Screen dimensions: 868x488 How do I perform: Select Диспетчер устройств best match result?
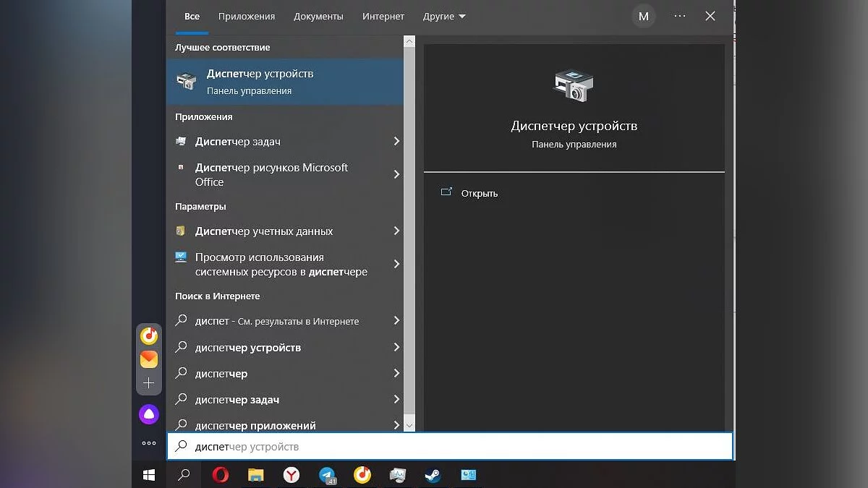click(x=285, y=82)
